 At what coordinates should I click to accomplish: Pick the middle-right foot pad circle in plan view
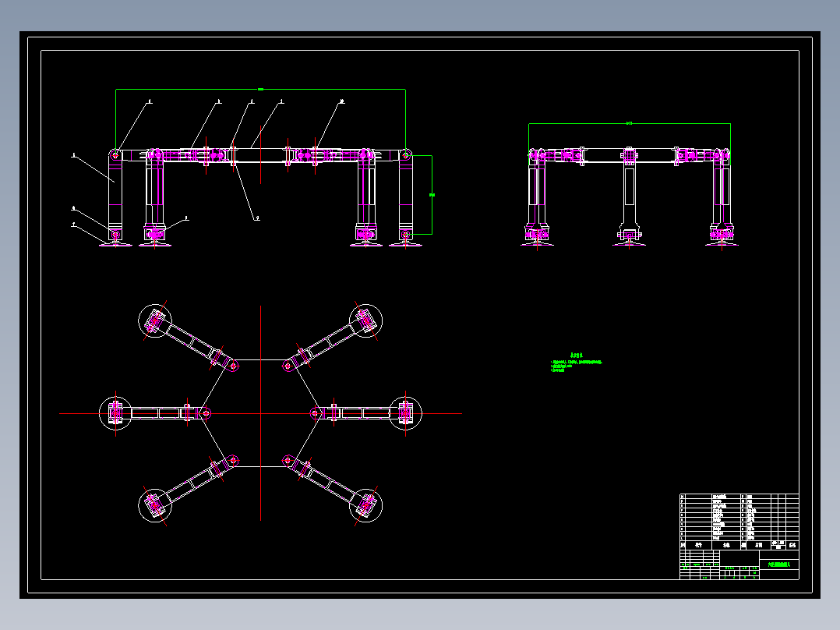coord(405,413)
